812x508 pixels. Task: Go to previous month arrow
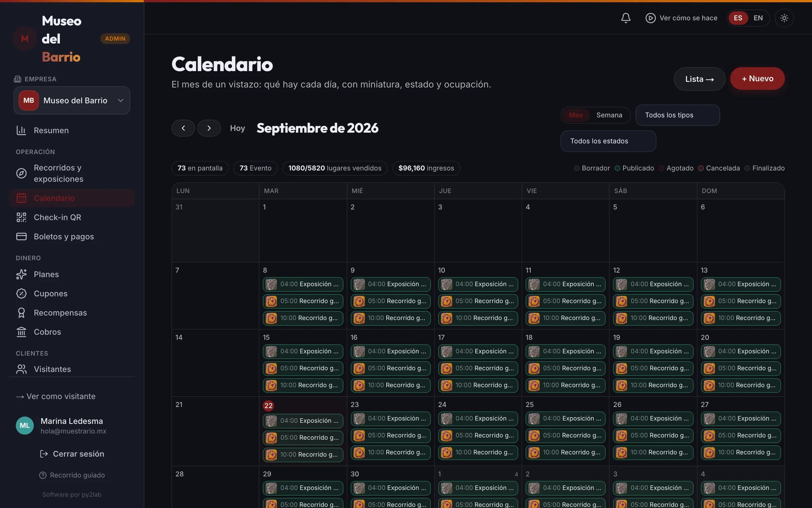[x=183, y=128]
